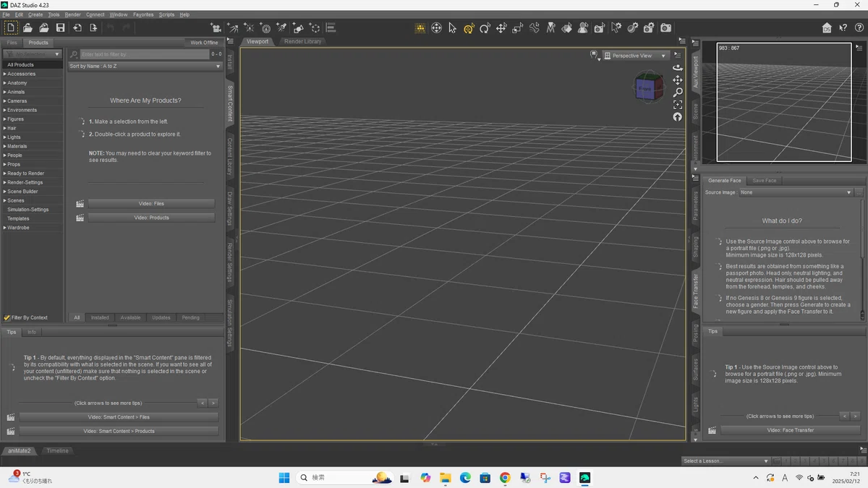Click the viewport frame selection control
The height and width of the screenshot is (488, 868).
pyautogui.click(x=677, y=104)
